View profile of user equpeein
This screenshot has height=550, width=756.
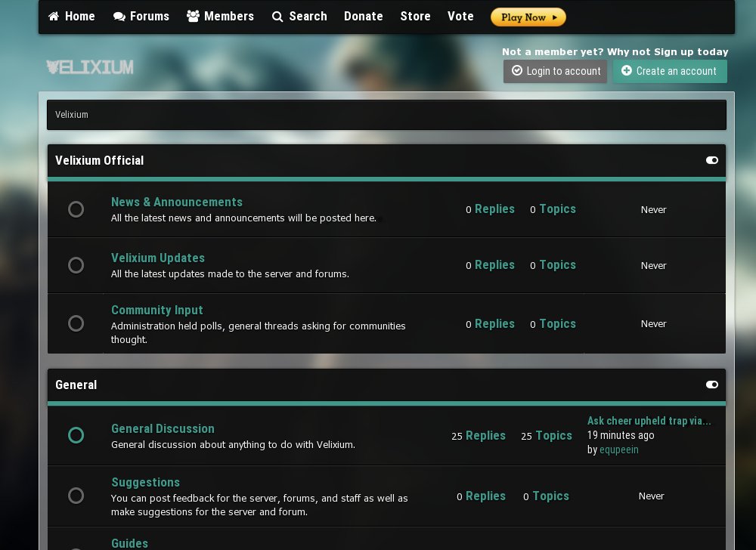coord(618,450)
